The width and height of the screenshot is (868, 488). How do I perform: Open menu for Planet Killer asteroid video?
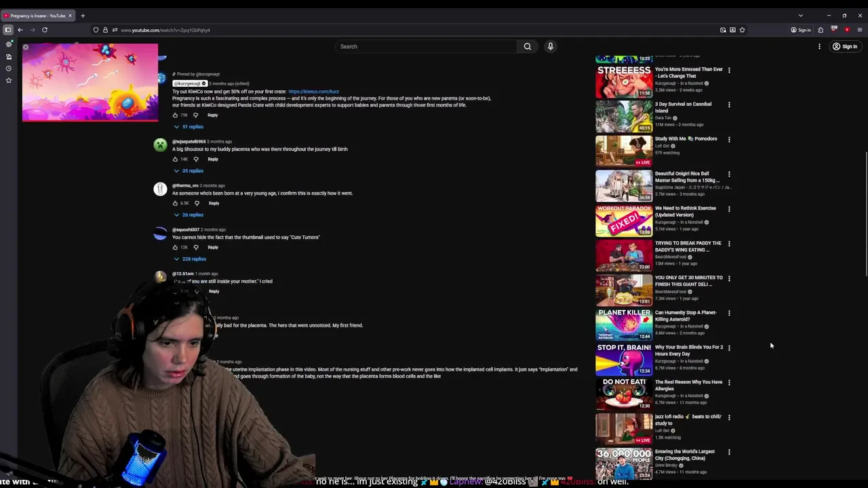pyautogui.click(x=729, y=313)
